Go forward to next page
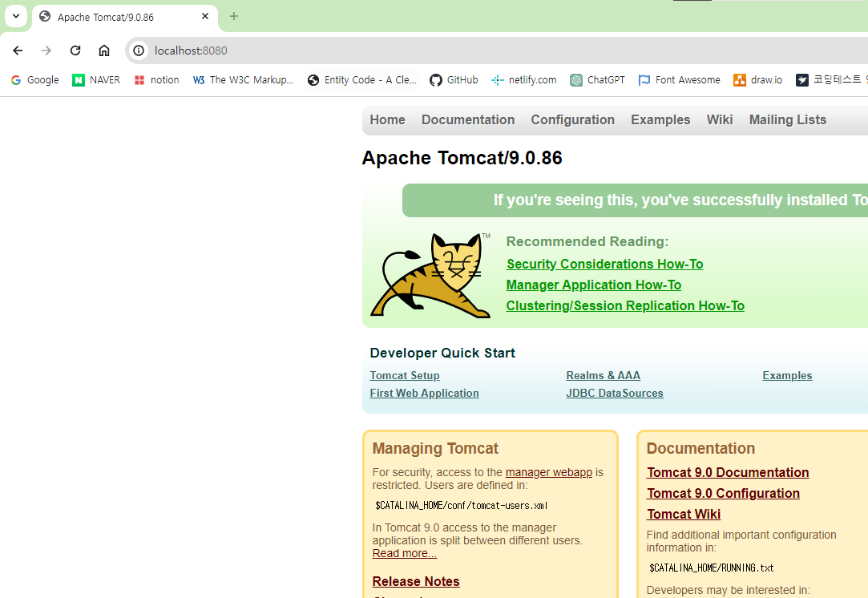 46,51
